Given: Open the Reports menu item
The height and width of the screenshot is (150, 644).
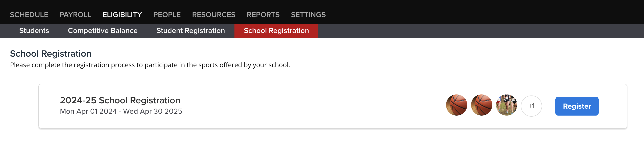Looking at the screenshot, I should coord(263,15).
